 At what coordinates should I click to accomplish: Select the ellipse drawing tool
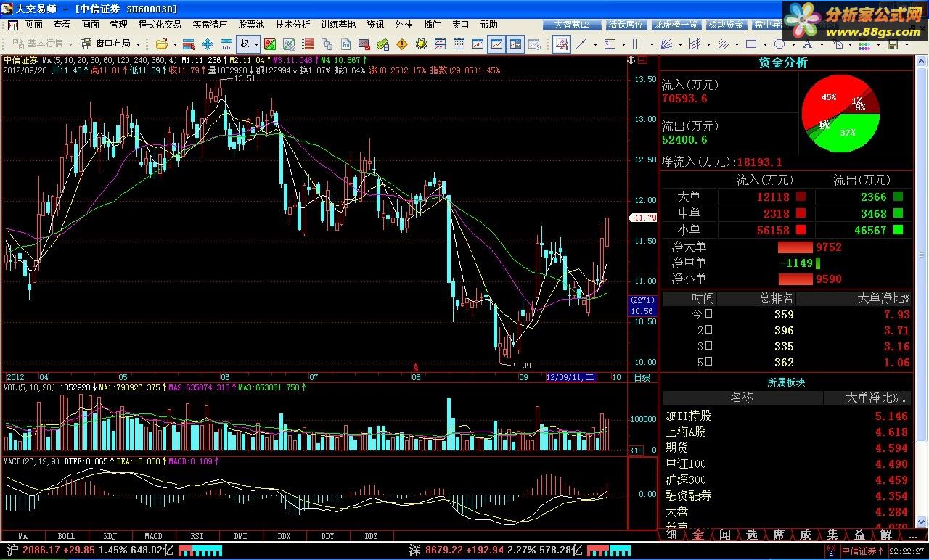[x=779, y=44]
